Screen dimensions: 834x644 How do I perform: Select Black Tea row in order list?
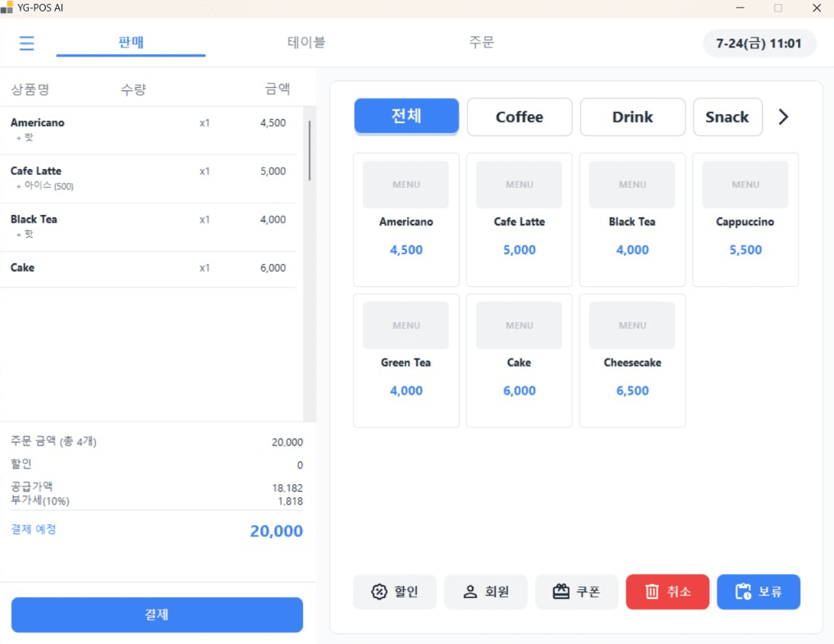tap(148, 227)
